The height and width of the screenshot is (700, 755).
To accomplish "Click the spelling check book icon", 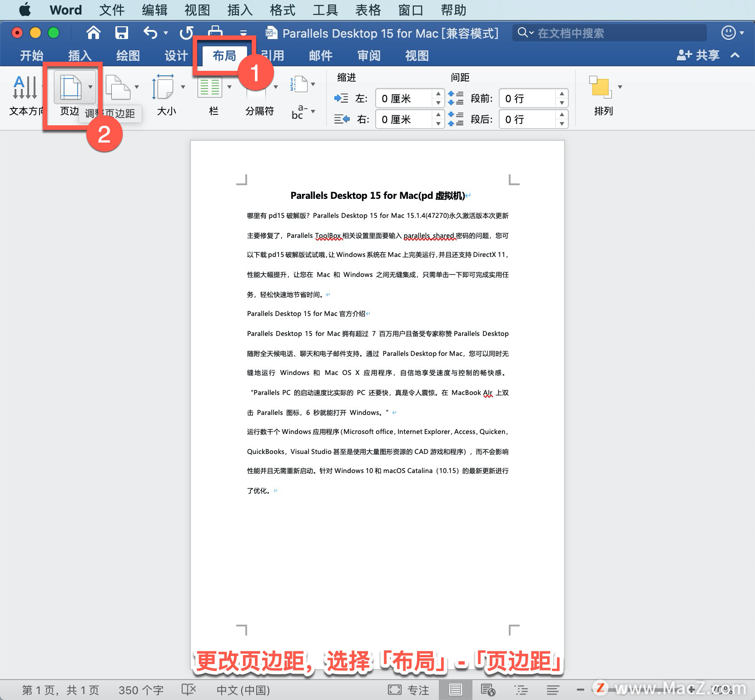I will click(189, 690).
